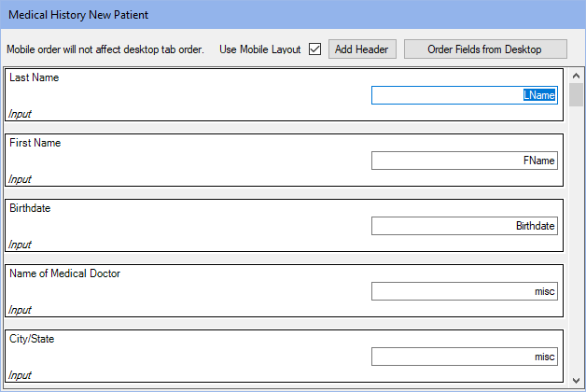Select the misc field under Name of Medical Doctor
This screenshot has height=392, width=586.
point(464,291)
